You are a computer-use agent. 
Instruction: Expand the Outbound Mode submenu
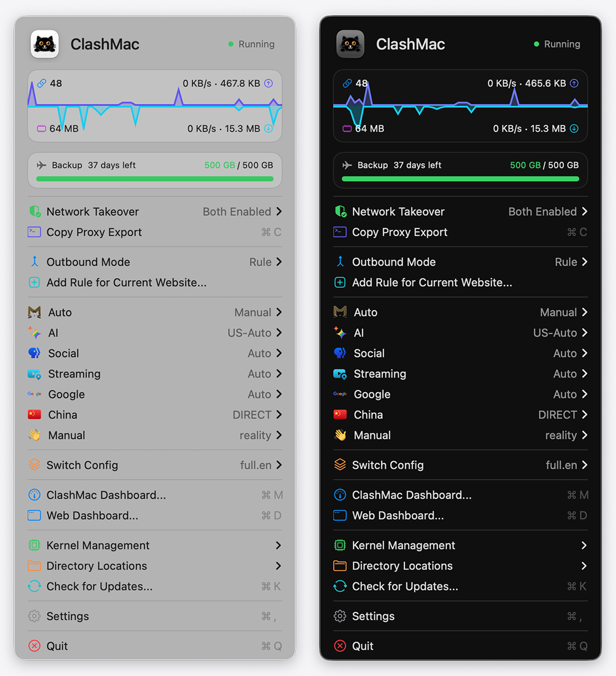click(279, 262)
